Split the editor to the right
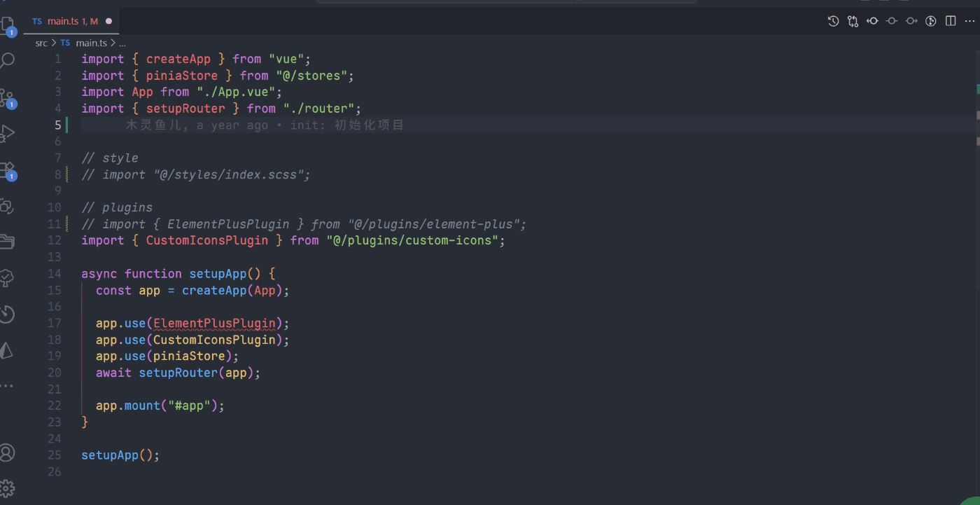 pyautogui.click(x=951, y=21)
